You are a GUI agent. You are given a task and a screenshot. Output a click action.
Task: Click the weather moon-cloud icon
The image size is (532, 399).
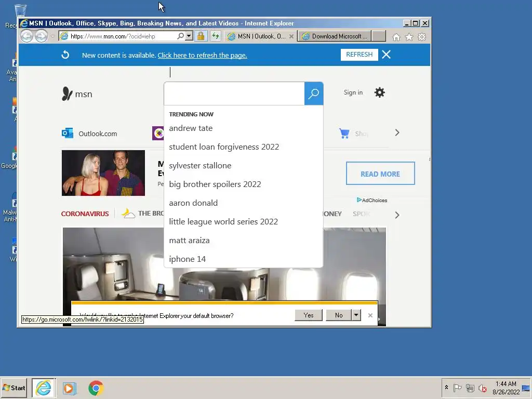coord(128,213)
